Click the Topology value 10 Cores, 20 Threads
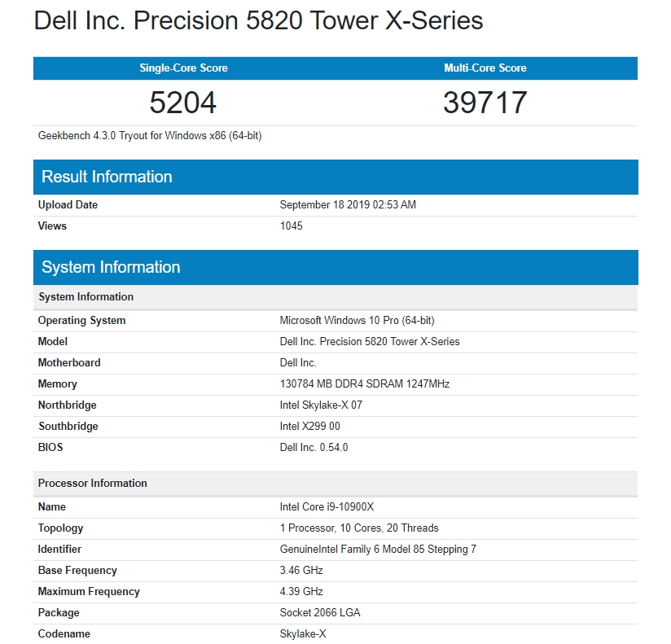The image size is (671, 644). click(x=359, y=528)
